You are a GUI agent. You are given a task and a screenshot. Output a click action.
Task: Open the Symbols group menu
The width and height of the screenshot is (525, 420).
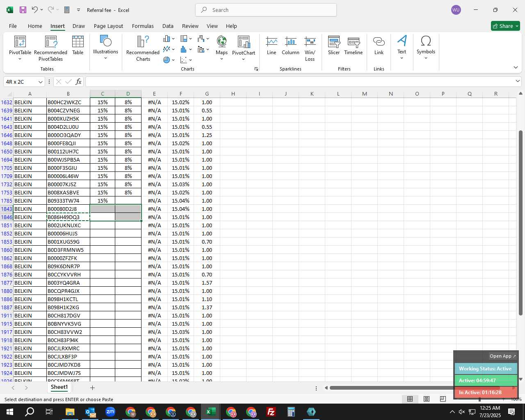tap(426, 47)
